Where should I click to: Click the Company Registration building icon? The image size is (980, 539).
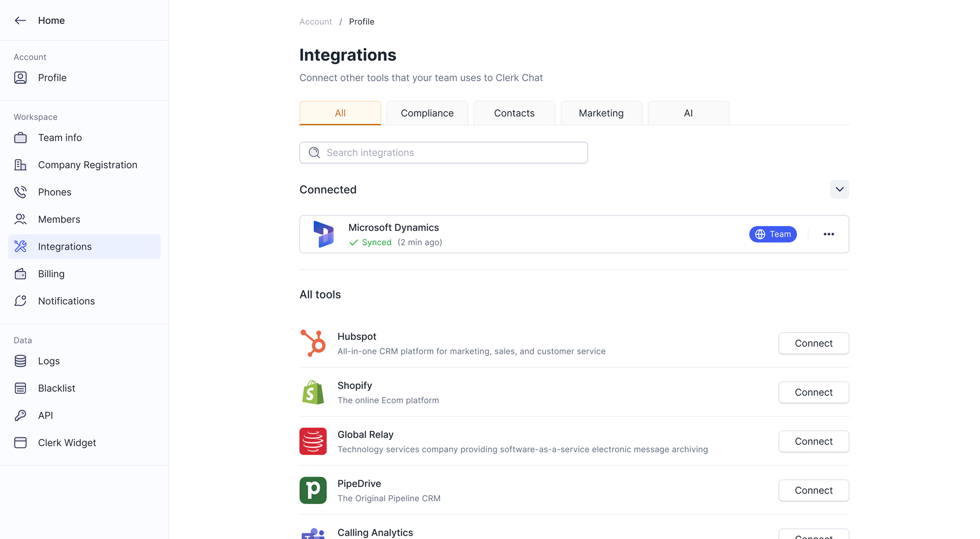tap(20, 165)
